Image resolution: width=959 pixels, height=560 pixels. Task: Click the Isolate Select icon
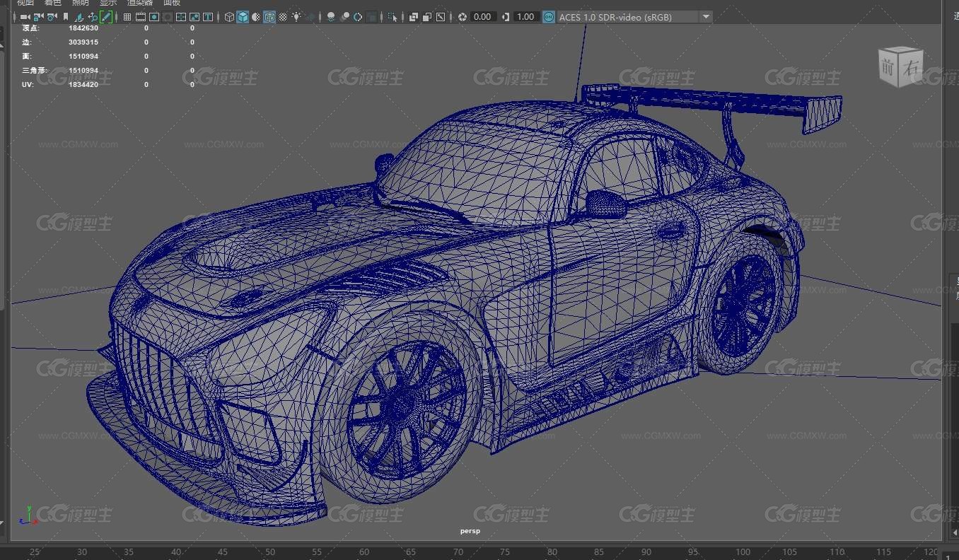tap(391, 17)
